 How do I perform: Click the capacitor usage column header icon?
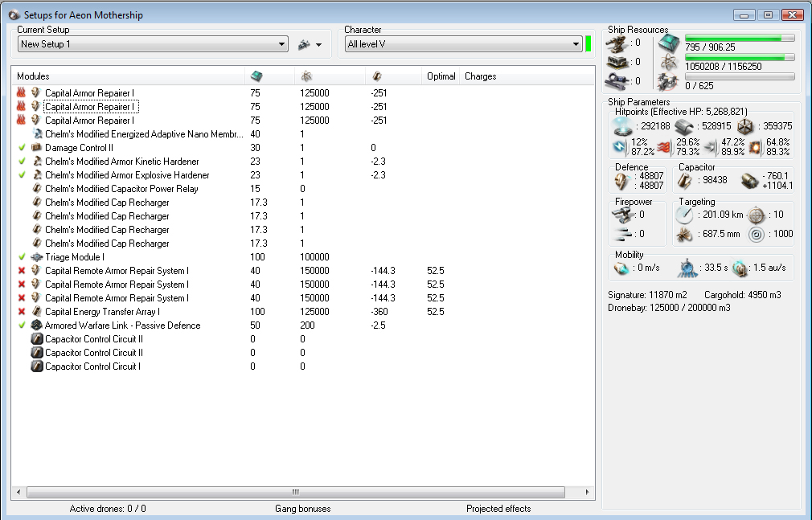[x=377, y=76]
